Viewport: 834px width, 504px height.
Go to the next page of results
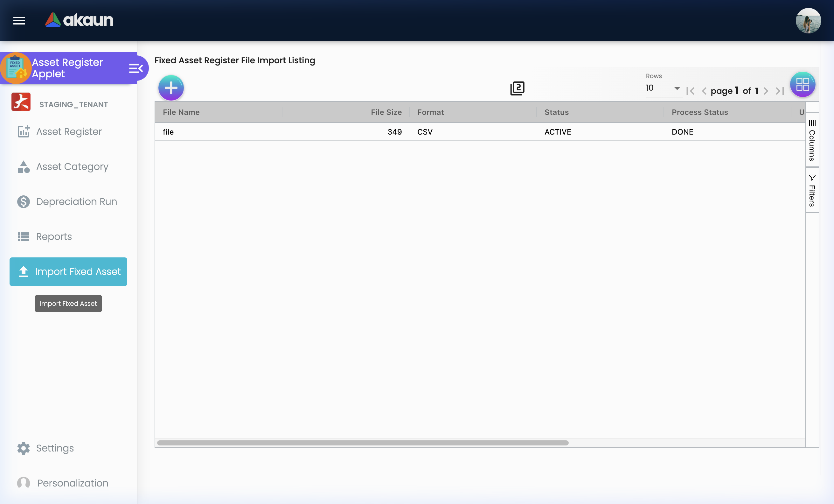[x=766, y=91]
